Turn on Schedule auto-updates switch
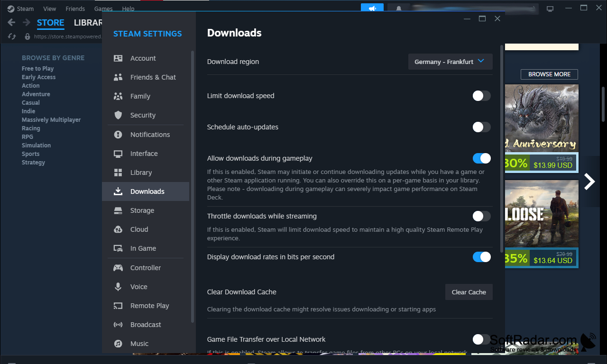Viewport: 607px width, 364px height. point(481,127)
